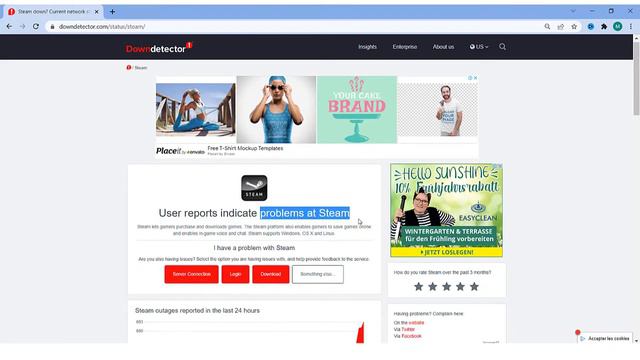Open a new tab with plus button
This screenshot has width=640, height=360.
(112, 12)
